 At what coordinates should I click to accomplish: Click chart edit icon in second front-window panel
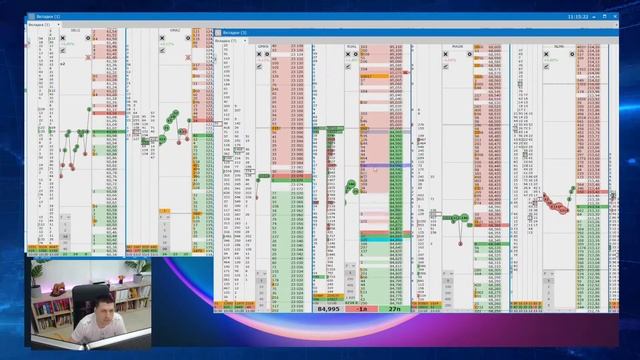tap(348, 67)
